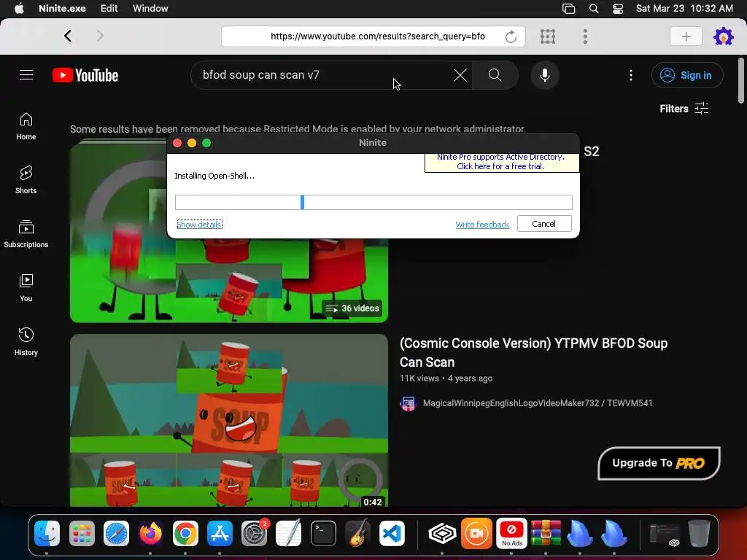The image size is (747, 560).
Task: Click the date and time in menu bar
Action: point(684,9)
